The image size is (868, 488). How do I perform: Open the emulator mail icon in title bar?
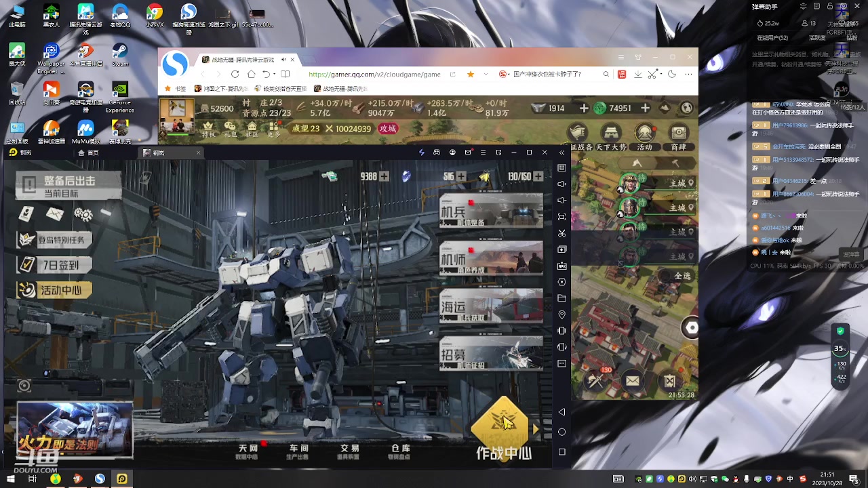point(468,152)
